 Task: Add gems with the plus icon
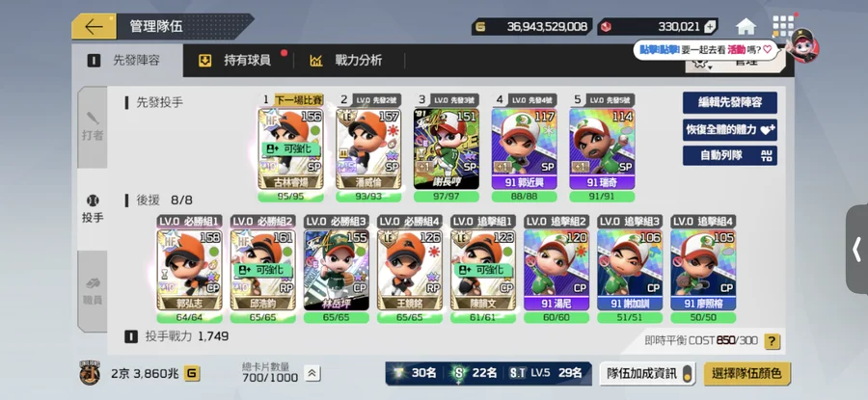[710, 26]
